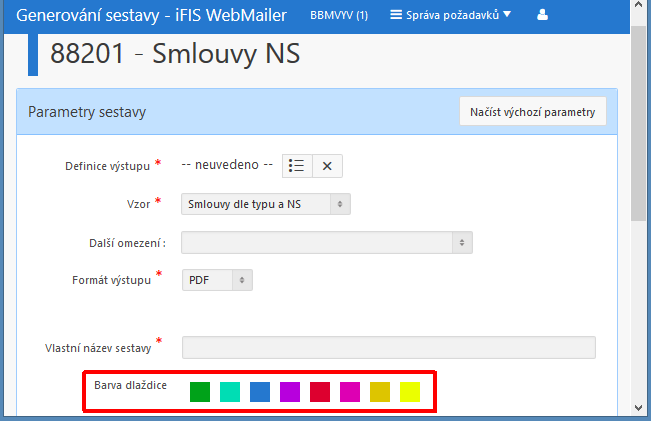Choose the magenta tile color
This screenshot has width=651, height=421.
[350, 392]
